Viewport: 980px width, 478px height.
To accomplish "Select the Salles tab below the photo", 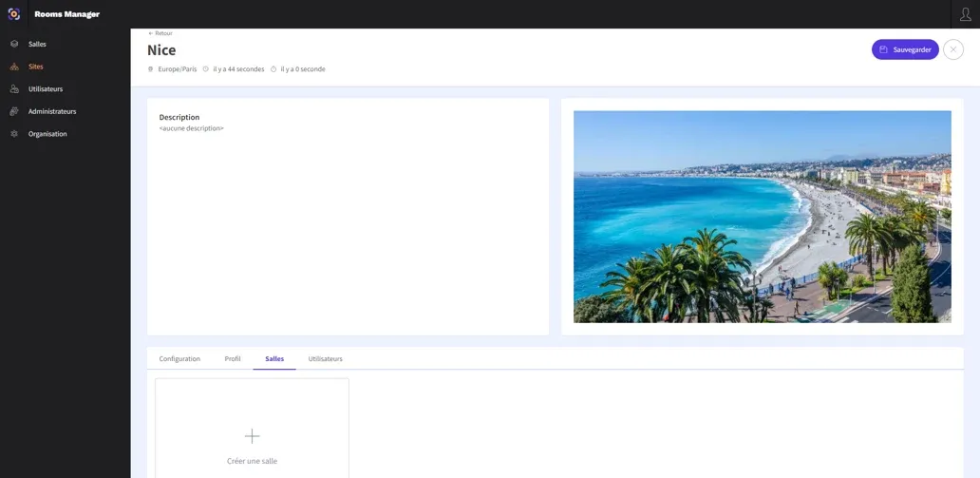I will point(274,359).
